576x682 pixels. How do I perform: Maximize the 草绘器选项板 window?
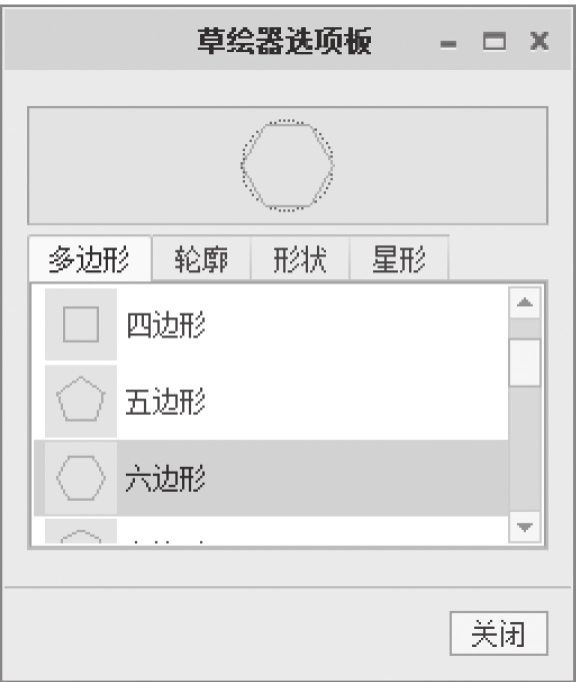495,41
